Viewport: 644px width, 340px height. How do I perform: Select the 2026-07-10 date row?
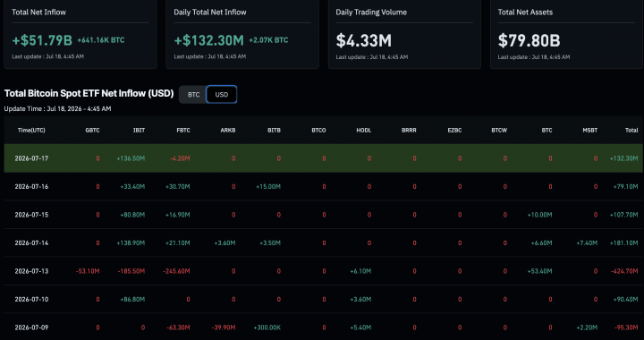[x=324, y=300]
